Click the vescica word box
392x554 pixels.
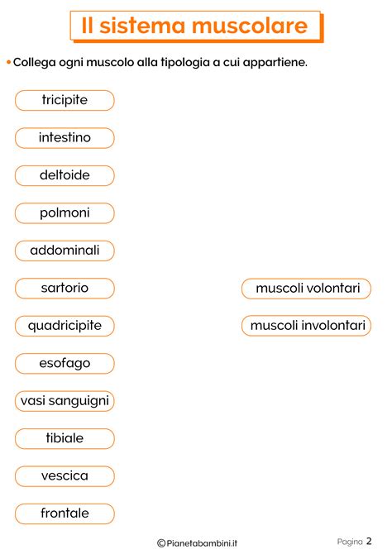click(65, 476)
